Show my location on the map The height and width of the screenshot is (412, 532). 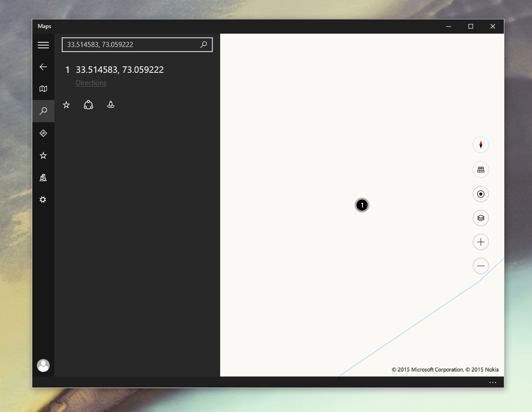point(480,194)
